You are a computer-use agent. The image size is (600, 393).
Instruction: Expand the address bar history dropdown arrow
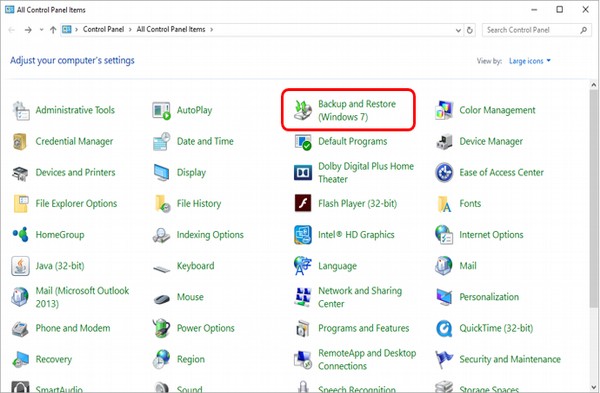tap(458, 30)
